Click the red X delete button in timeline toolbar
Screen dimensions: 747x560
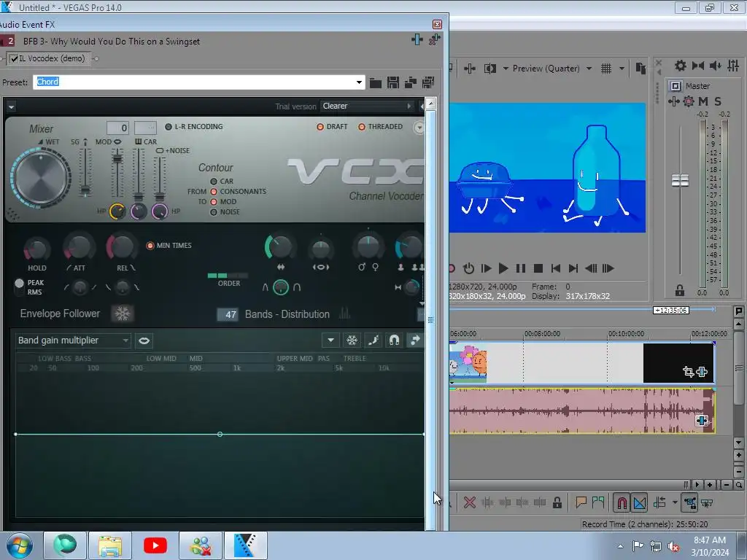(469, 502)
